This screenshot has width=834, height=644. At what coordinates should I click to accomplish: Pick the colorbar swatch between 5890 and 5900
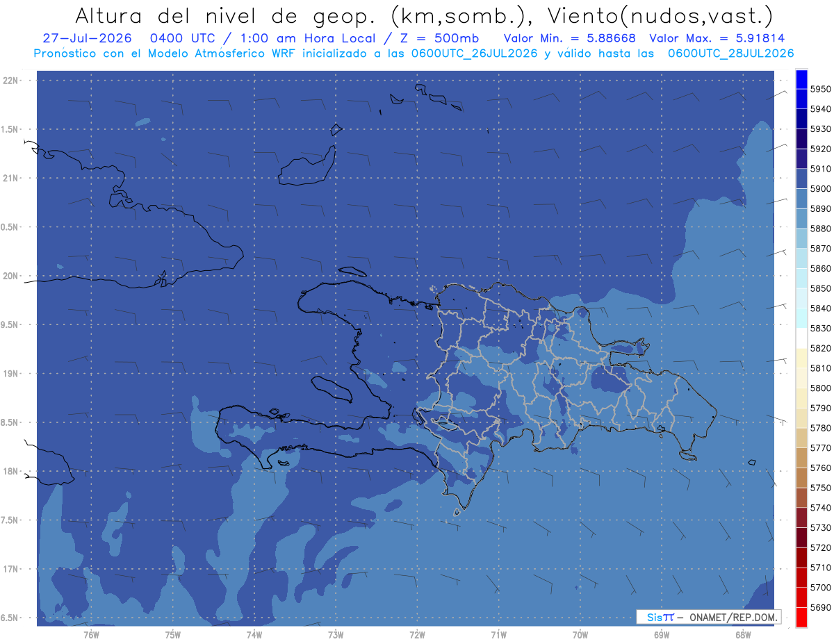801,199
